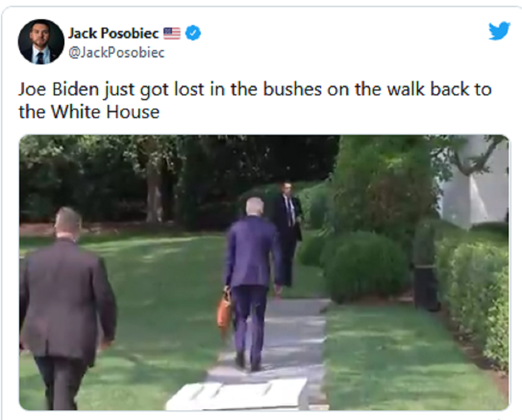Click the white building corner in video
Image resolution: width=522 pixels, height=420 pixels.
click(x=475, y=186)
